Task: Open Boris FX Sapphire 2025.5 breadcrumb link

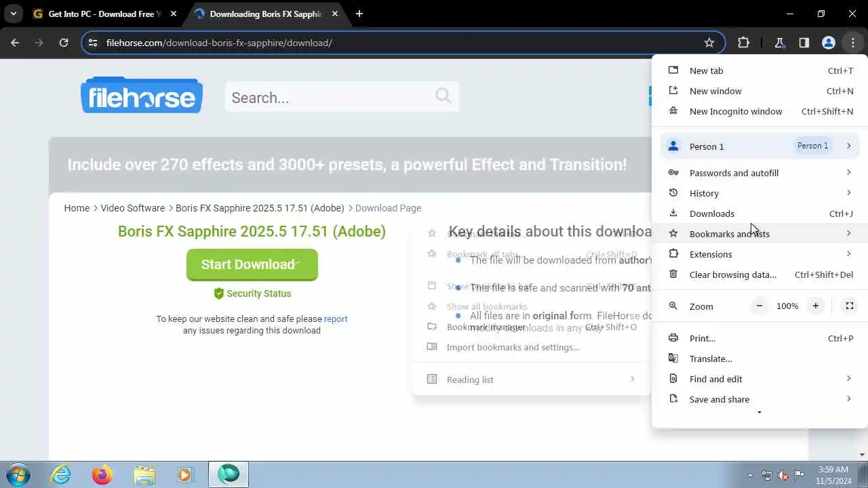Action: pos(260,208)
